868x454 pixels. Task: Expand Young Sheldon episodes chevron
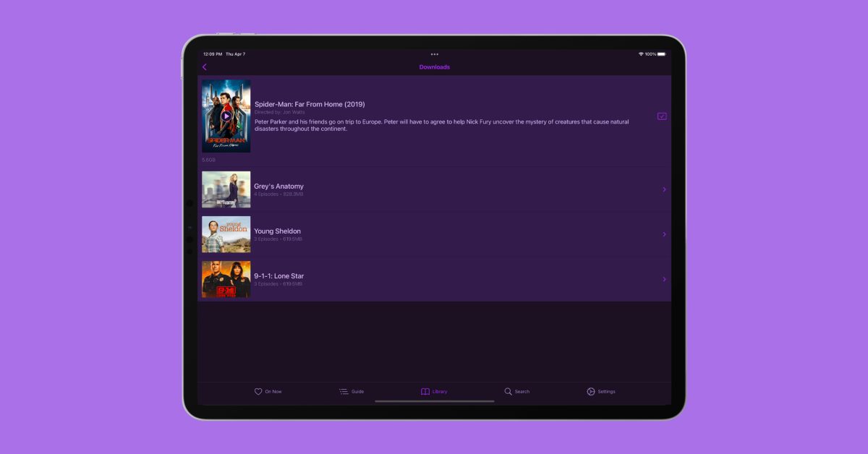664,234
